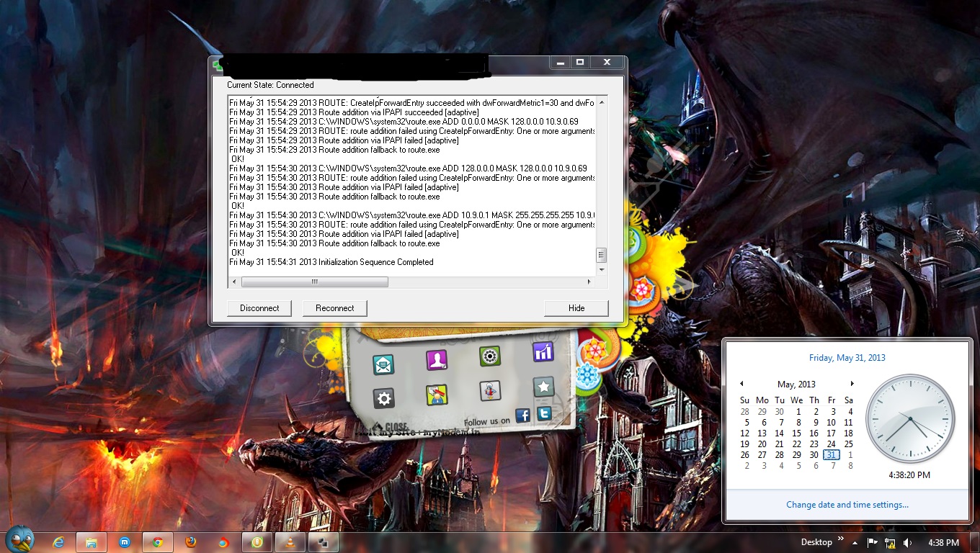Open the purple contacts icon in modem widget
The height and width of the screenshot is (553, 980).
(x=437, y=359)
